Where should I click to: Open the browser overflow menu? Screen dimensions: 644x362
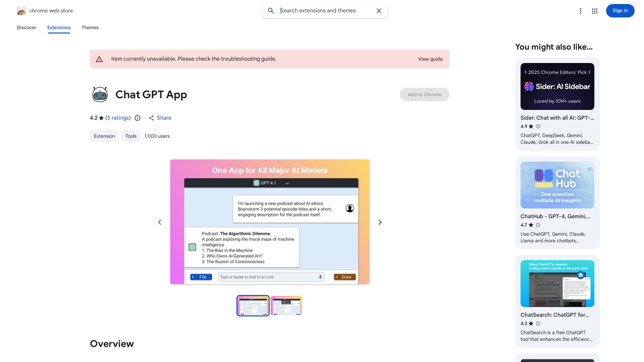pos(581,11)
